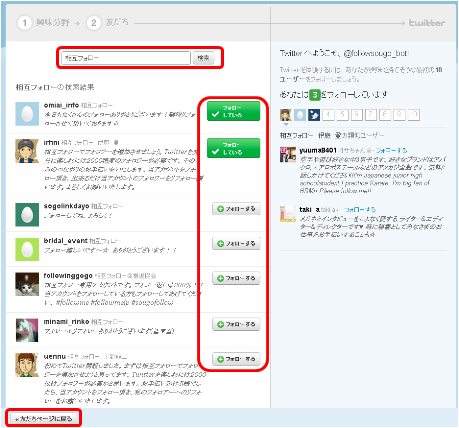Open sogolinkdayo's green egg avatar
Screen dimensions: 459x428
[27, 215]
